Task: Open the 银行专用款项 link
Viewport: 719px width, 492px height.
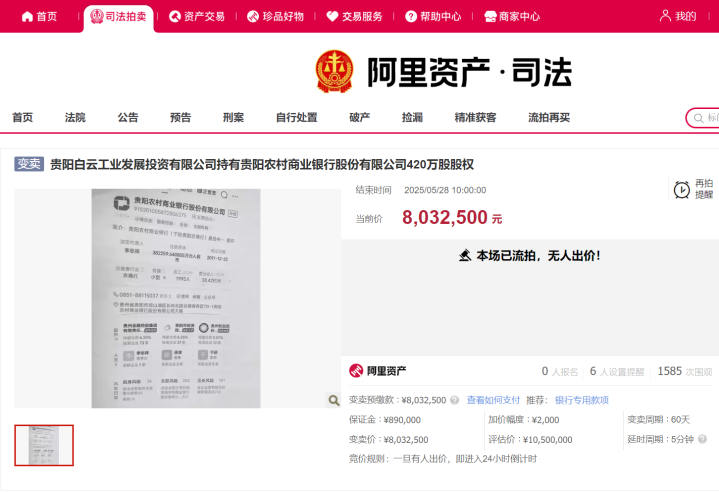Action: 582,400
